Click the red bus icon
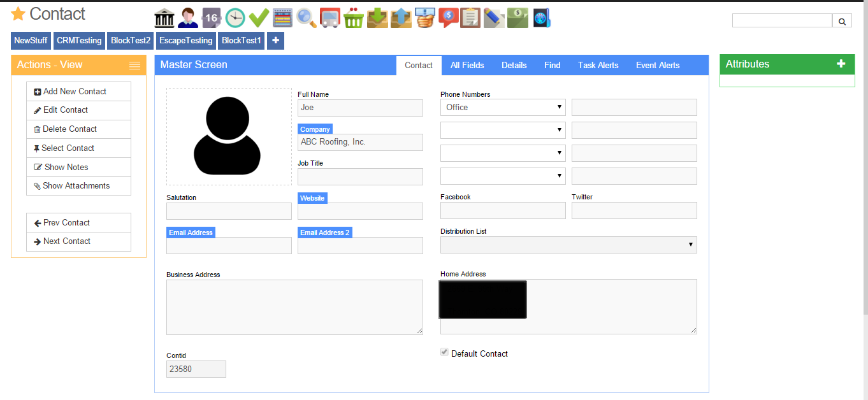This screenshot has width=868, height=400. click(329, 18)
